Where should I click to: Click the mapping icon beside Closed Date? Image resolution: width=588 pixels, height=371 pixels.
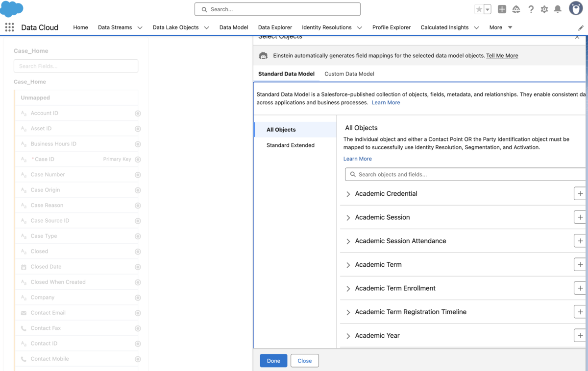pos(138,267)
